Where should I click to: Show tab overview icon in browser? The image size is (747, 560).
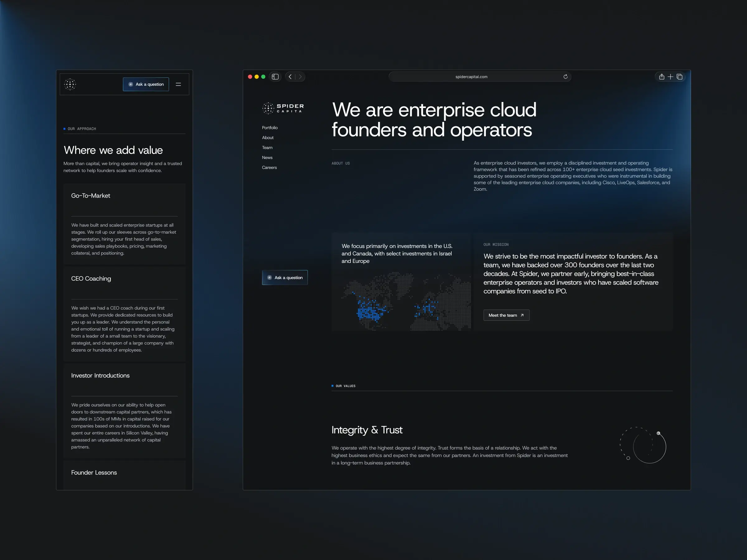(x=679, y=77)
